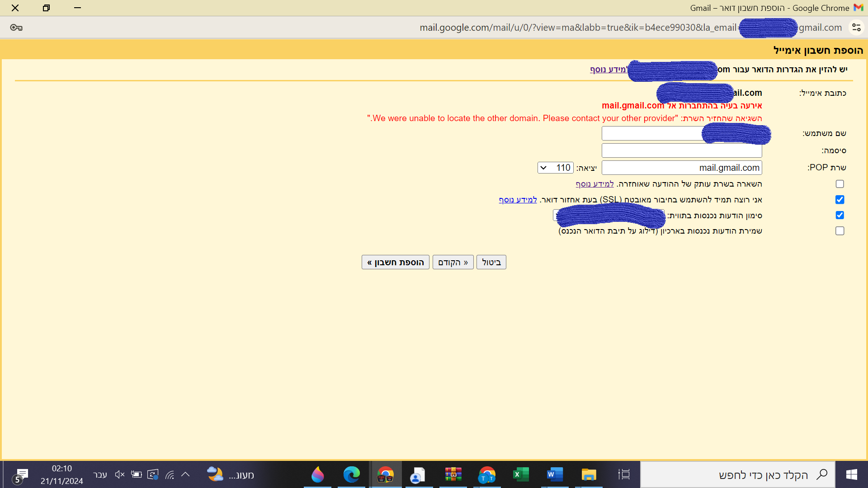Click the muted speaker volume icon
The image size is (868, 488).
(x=119, y=474)
